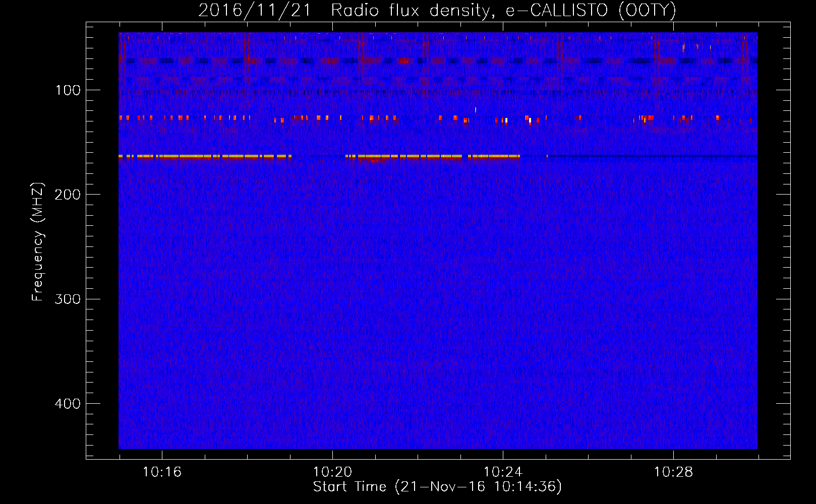Image resolution: width=816 pixels, height=504 pixels.
Task: Click the 400 frequency tick label
Action: coord(68,404)
